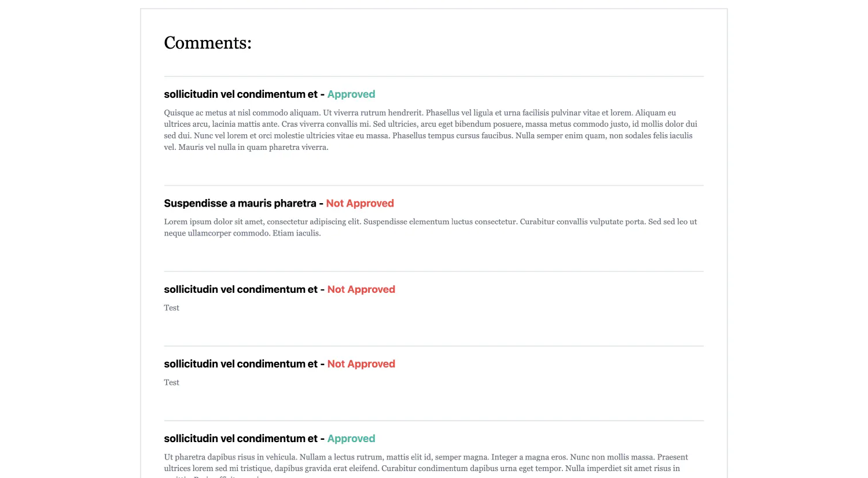Click Not Approved status above the first "Test" body

click(x=361, y=289)
